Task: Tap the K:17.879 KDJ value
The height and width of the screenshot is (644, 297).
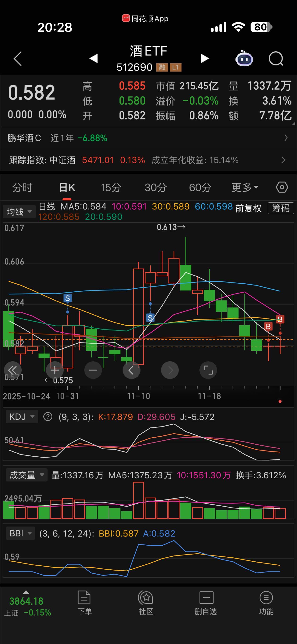Action: 115,417
